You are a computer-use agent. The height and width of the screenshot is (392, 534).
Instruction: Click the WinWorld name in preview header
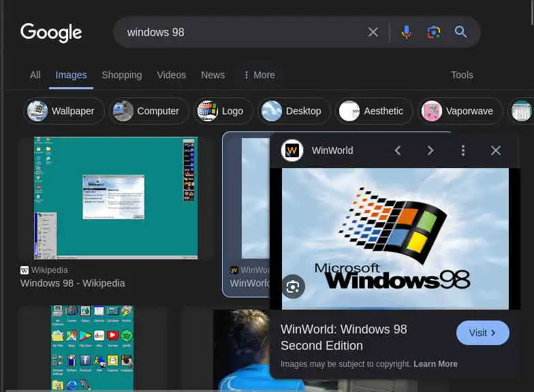[x=332, y=150]
